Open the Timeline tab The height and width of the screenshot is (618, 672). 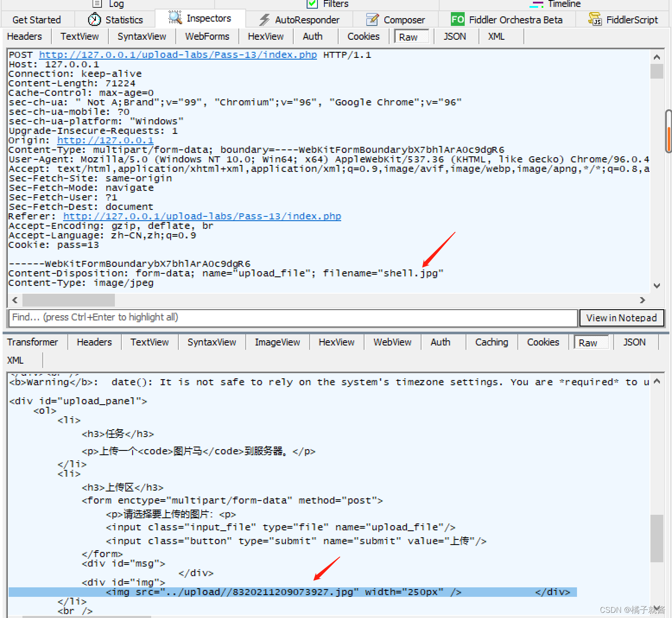point(555,4)
